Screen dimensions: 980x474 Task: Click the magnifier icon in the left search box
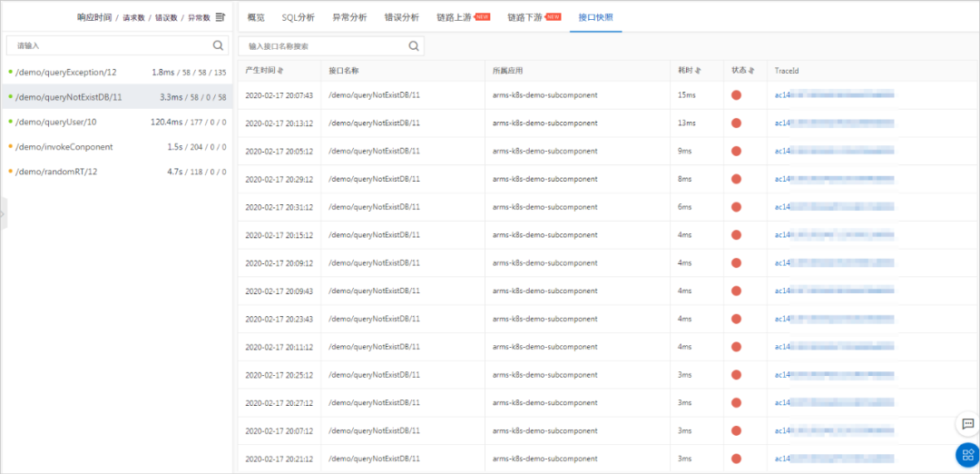pos(218,45)
